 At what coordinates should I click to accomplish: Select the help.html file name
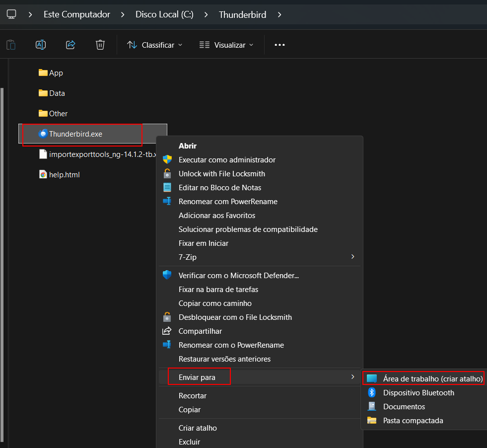point(65,175)
